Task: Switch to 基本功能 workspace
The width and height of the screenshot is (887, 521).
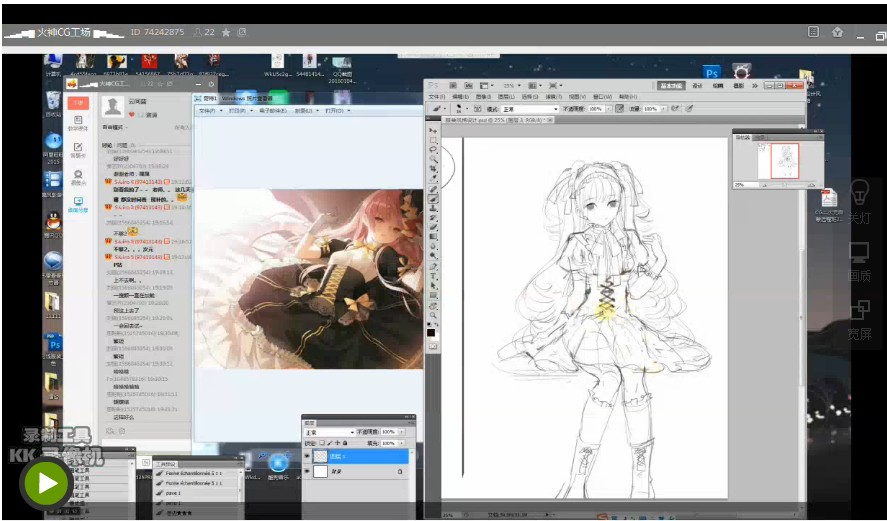Action: 671,85
